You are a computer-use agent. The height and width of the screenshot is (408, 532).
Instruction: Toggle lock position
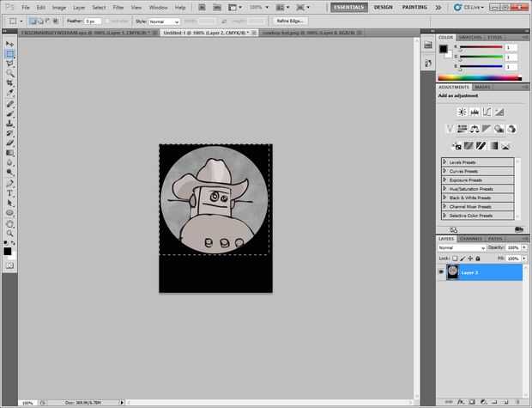pos(470,259)
